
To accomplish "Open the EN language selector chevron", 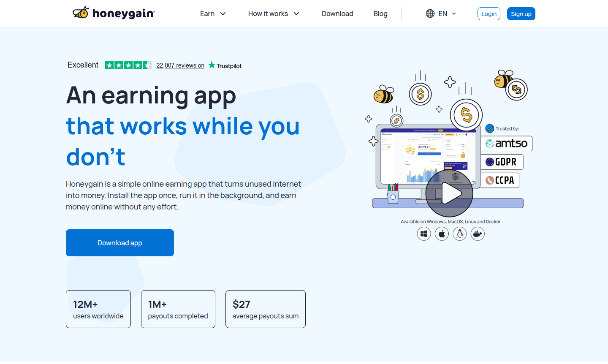I will [x=454, y=14].
